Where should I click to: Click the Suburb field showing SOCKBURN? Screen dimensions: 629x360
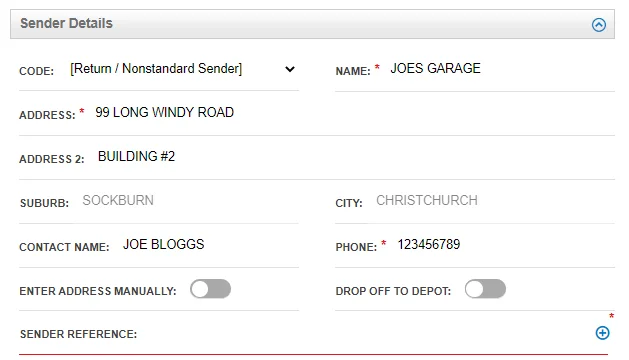[189, 200]
